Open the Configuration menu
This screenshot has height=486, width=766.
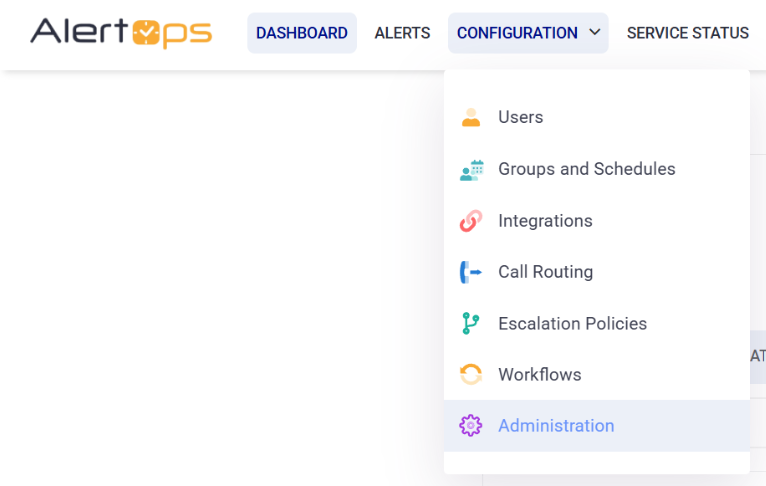click(x=528, y=33)
